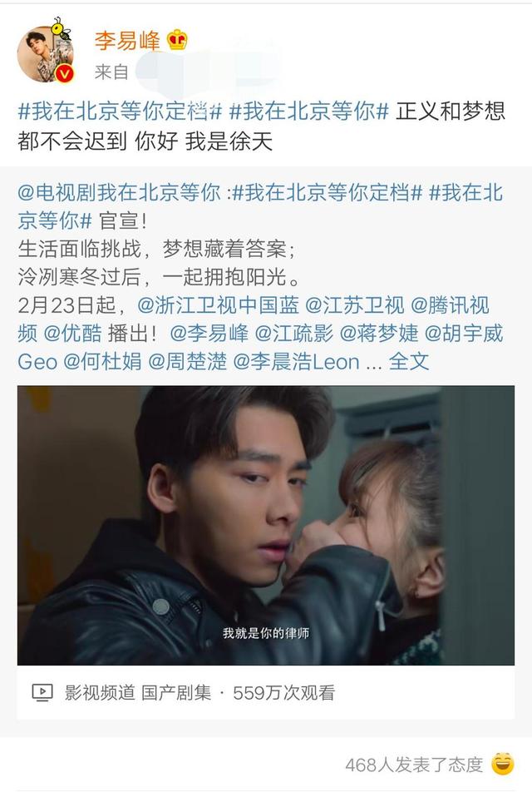Open @周楚濋 mention
The width and height of the screenshot is (532, 792).
pos(188,362)
